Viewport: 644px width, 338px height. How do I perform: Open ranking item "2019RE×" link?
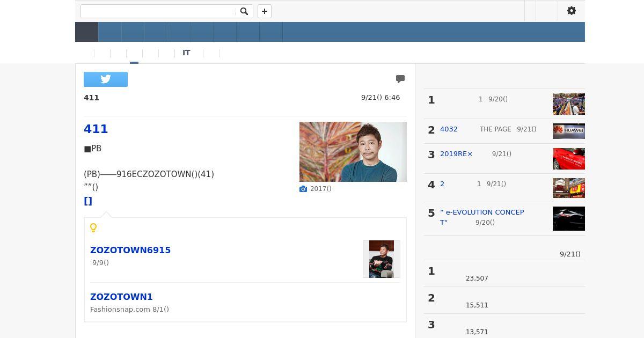click(x=456, y=154)
